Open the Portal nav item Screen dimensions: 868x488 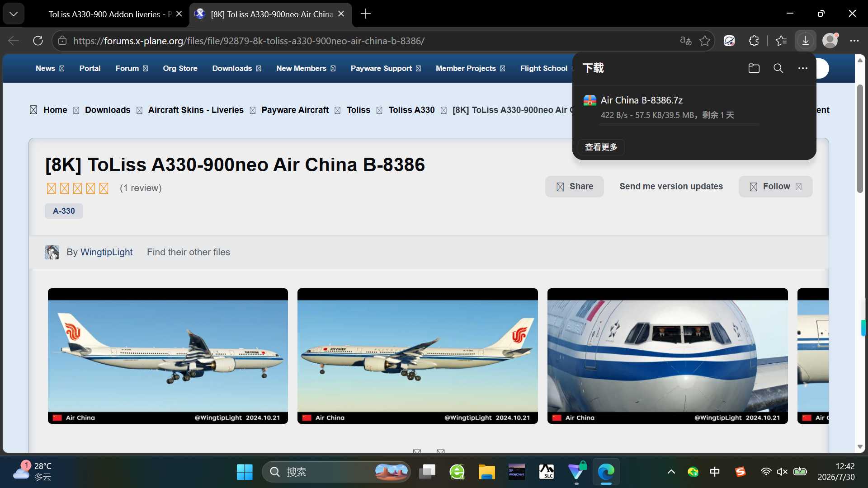pyautogui.click(x=90, y=68)
